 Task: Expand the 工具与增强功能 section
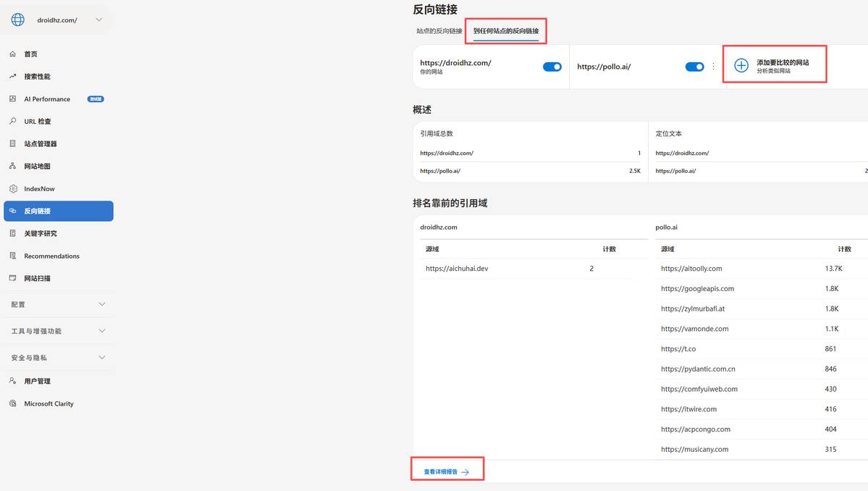[x=58, y=331]
